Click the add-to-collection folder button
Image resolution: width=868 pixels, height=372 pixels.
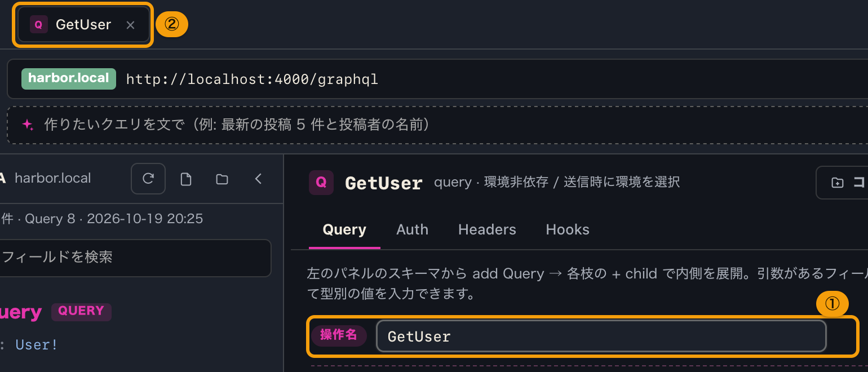842,183
